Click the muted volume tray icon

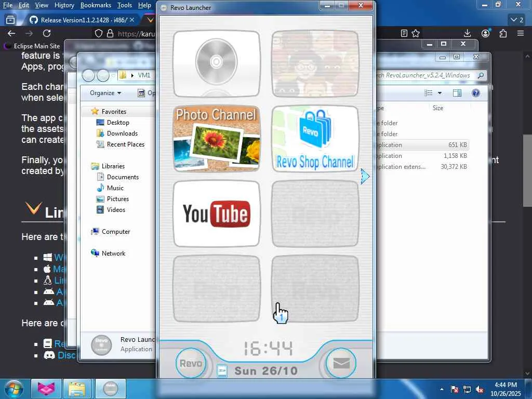point(480,389)
